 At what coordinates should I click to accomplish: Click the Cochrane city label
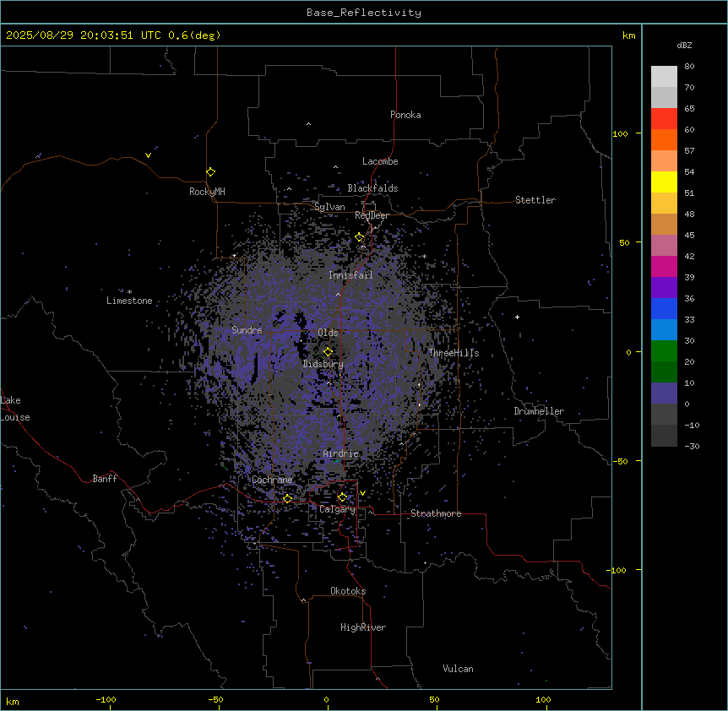[272, 480]
